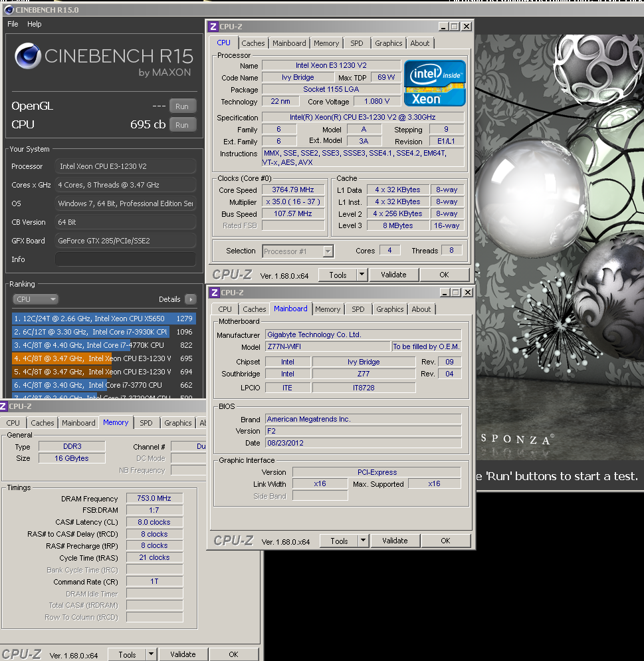Select ranking row Xeon E3-1230 score 694
The image size is (644, 661).
click(x=104, y=372)
